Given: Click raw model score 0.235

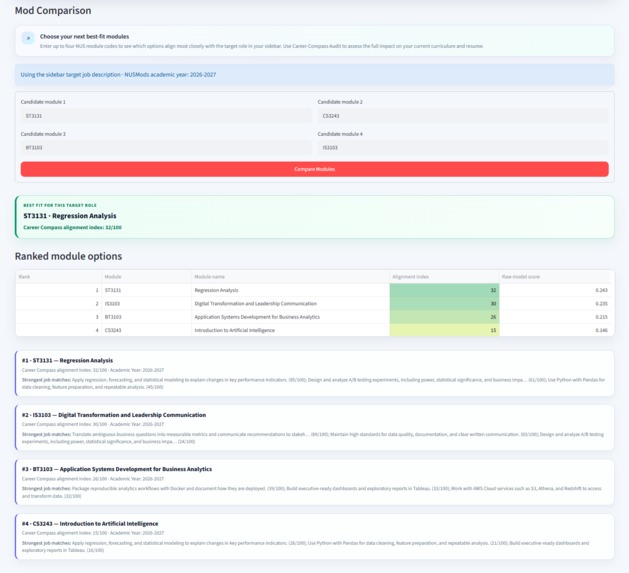Looking at the screenshot, I should (555, 303).
